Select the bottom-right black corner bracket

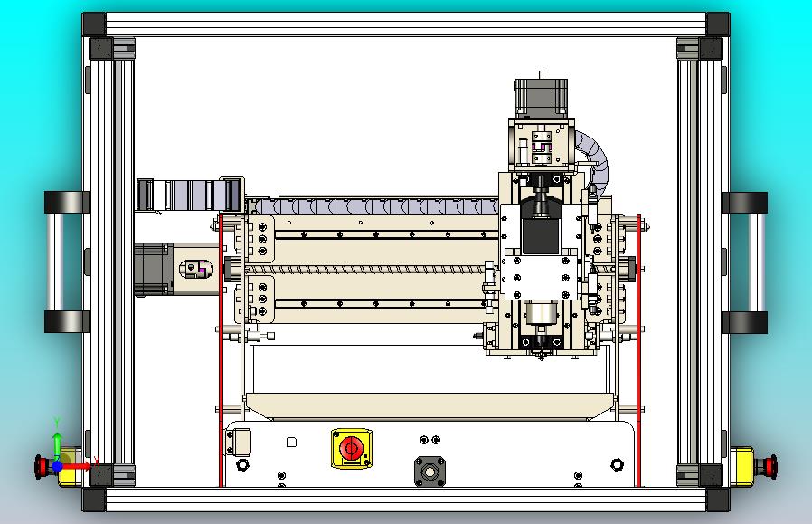pyautogui.click(x=718, y=500)
